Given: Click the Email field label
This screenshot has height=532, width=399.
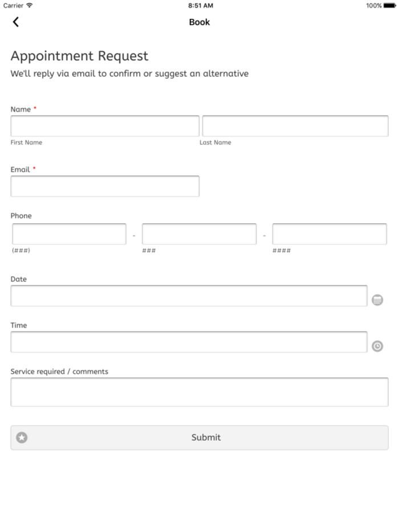Looking at the screenshot, I should [x=20, y=170].
